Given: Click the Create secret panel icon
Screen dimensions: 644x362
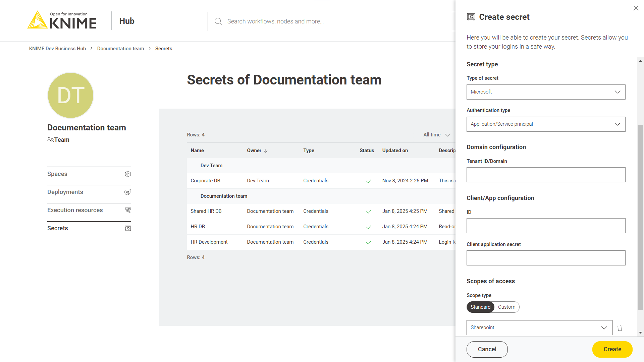Looking at the screenshot, I should 471,17.
